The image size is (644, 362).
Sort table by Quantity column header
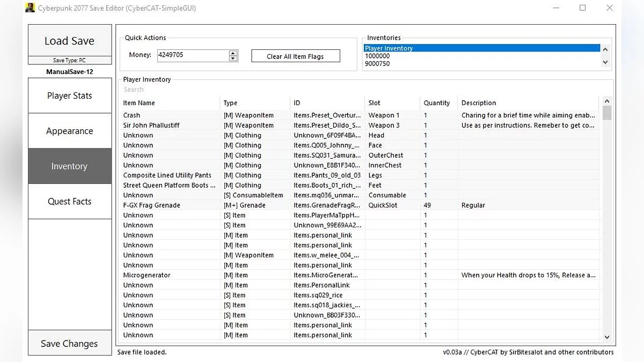click(x=437, y=103)
